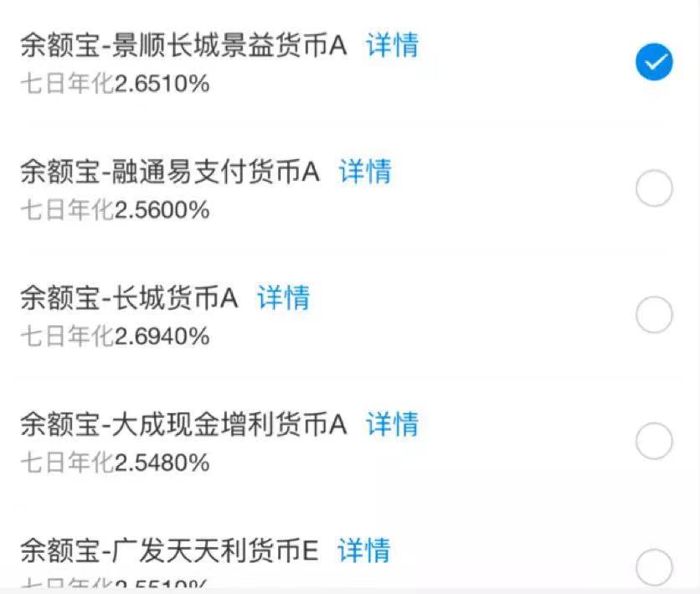Click the cut-off yield line under 广发天天利货币E
Image resolution: width=700 pixels, height=594 pixels.
(x=115, y=584)
